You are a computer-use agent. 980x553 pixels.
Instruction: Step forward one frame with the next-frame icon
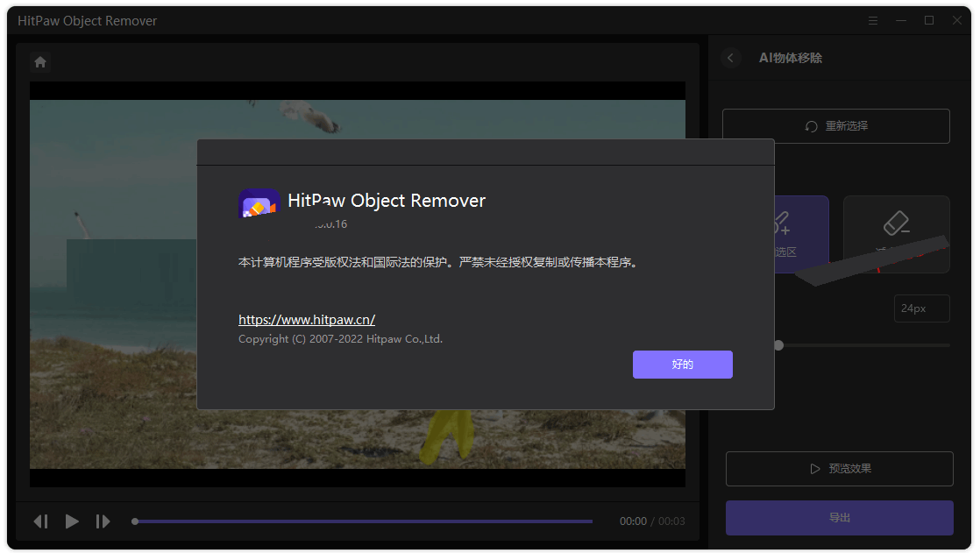pos(103,521)
